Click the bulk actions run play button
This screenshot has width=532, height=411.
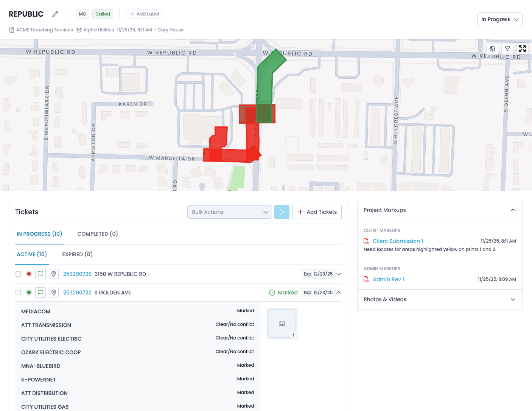(x=282, y=212)
